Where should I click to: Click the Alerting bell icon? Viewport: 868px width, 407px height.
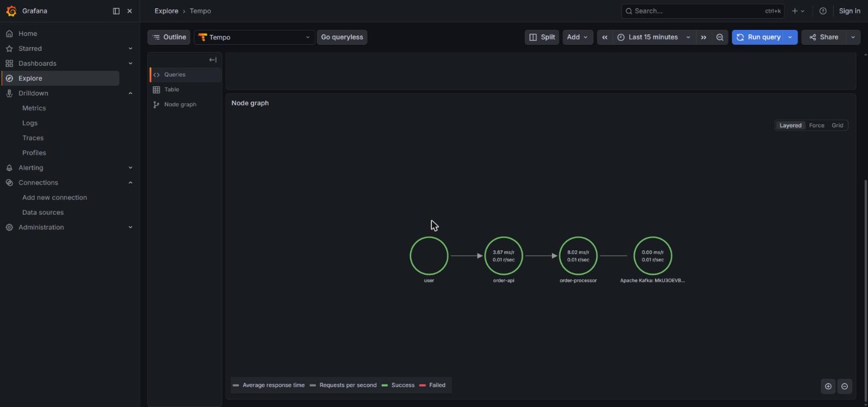point(9,168)
